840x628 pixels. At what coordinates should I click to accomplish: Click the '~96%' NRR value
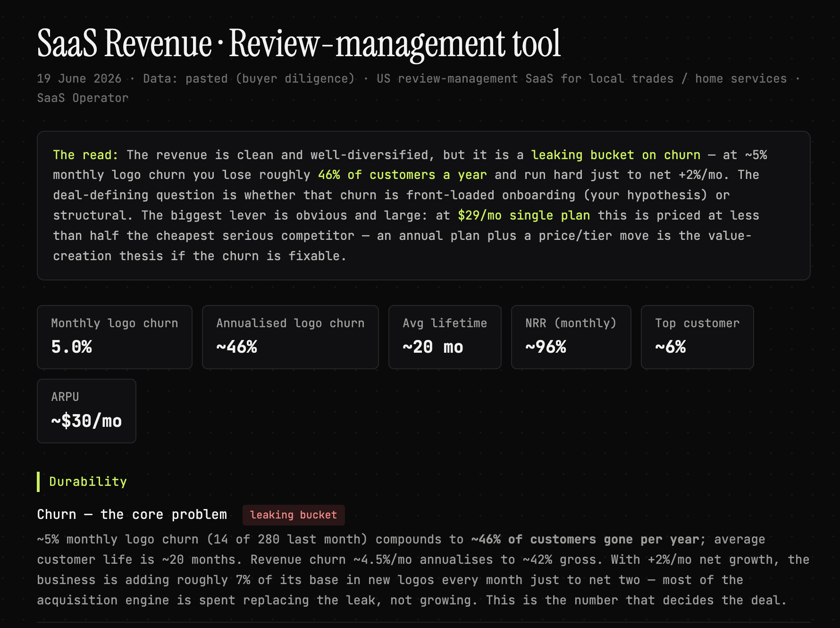click(546, 347)
